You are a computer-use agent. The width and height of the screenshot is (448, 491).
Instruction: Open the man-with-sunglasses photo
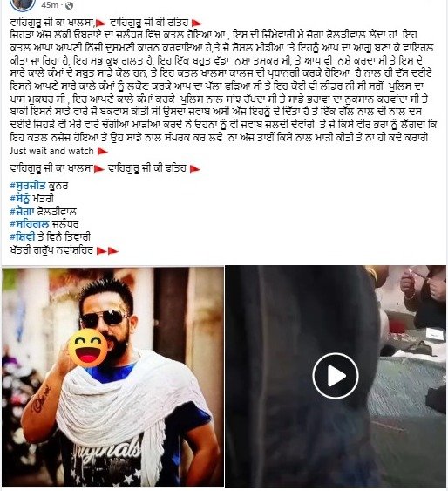(x=113, y=377)
